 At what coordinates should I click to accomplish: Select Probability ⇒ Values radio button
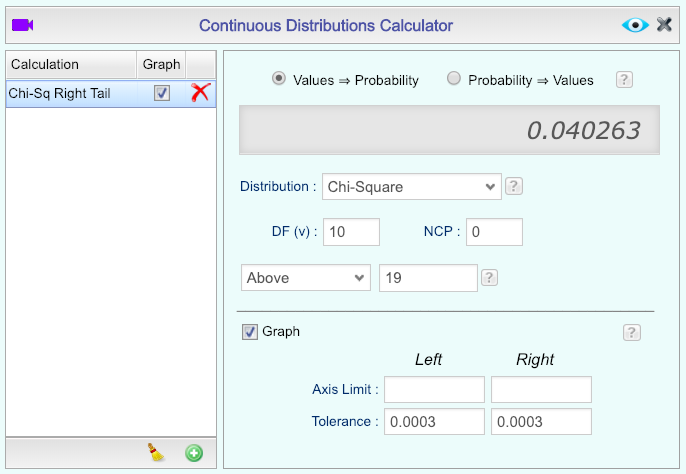(x=454, y=79)
